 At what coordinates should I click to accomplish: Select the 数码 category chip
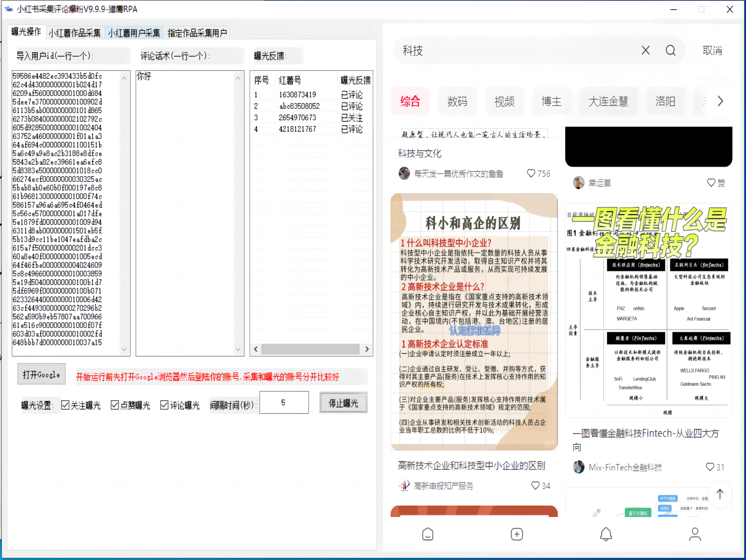(x=457, y=101)
